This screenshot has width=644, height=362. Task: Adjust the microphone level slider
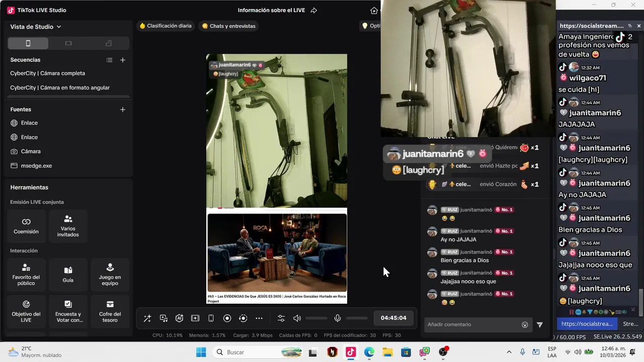point(357,318)
